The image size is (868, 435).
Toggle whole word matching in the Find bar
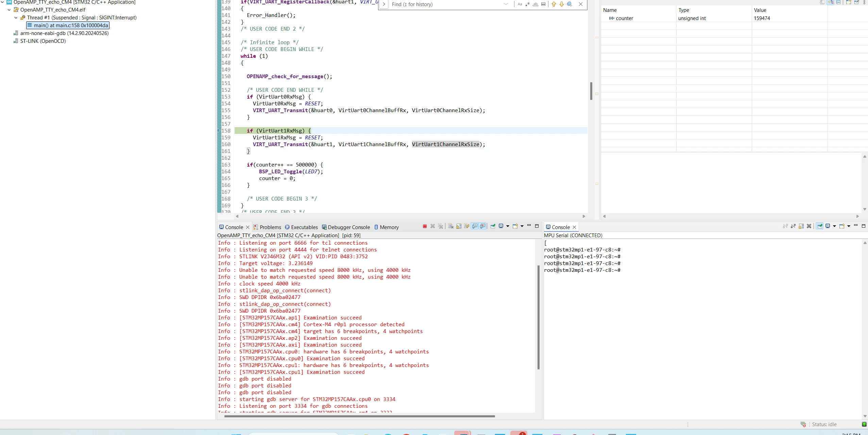535,4
